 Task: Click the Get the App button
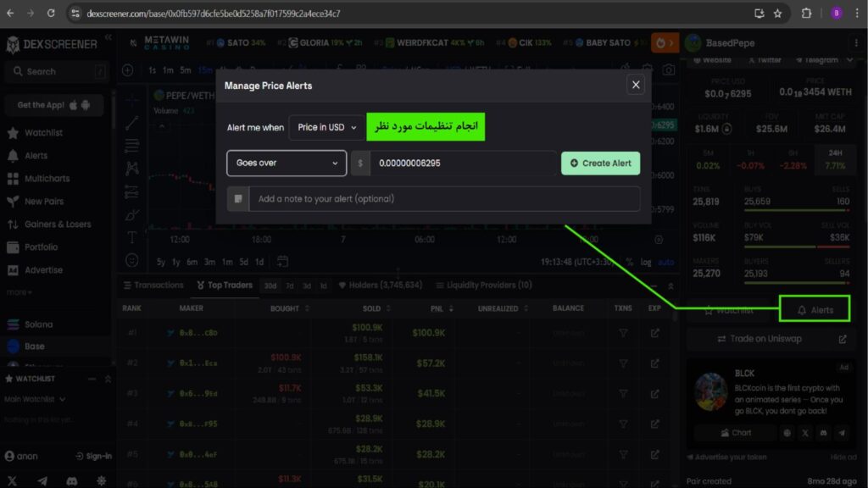[54, 105]
